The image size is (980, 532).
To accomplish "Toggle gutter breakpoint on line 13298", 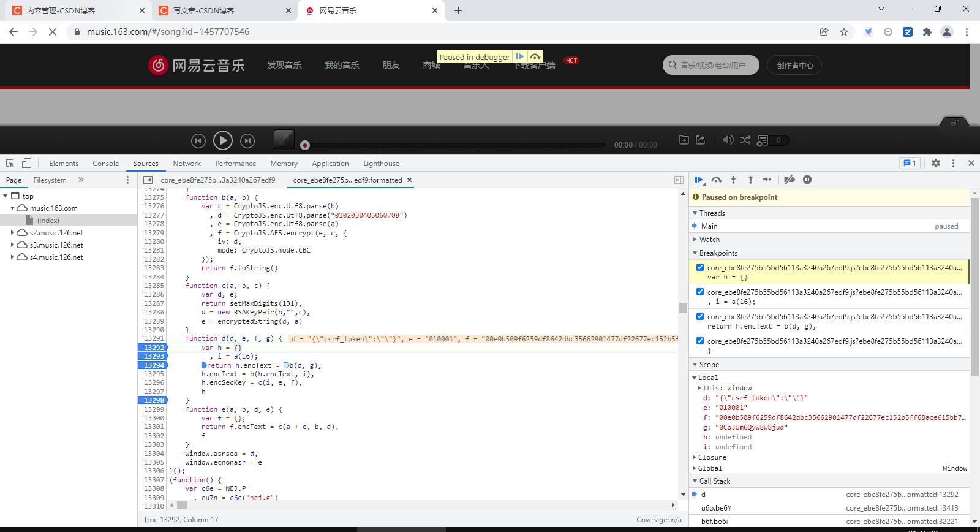I will (x=153, y=400).
